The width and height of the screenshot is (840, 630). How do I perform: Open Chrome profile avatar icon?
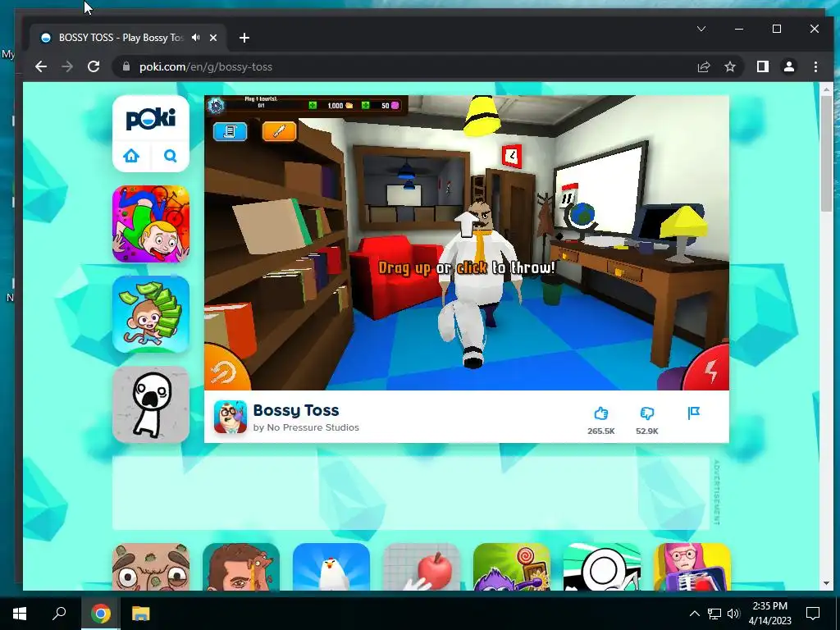(x=789, y=66)
